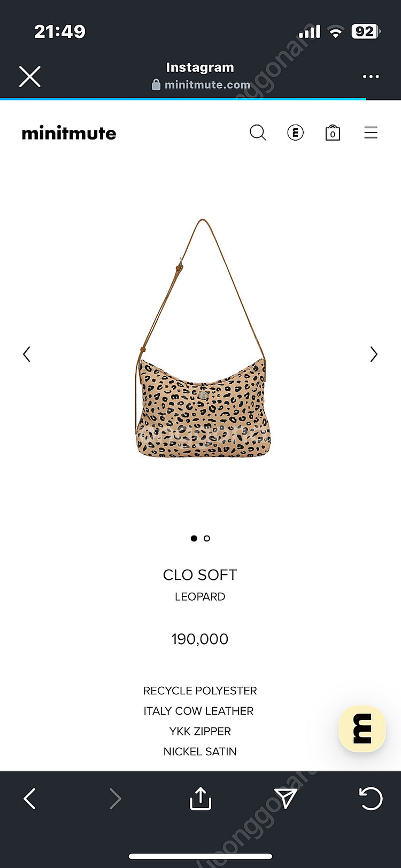401x868 pixels.
Task: Open the hamburger menu
Action: [371, 133]
